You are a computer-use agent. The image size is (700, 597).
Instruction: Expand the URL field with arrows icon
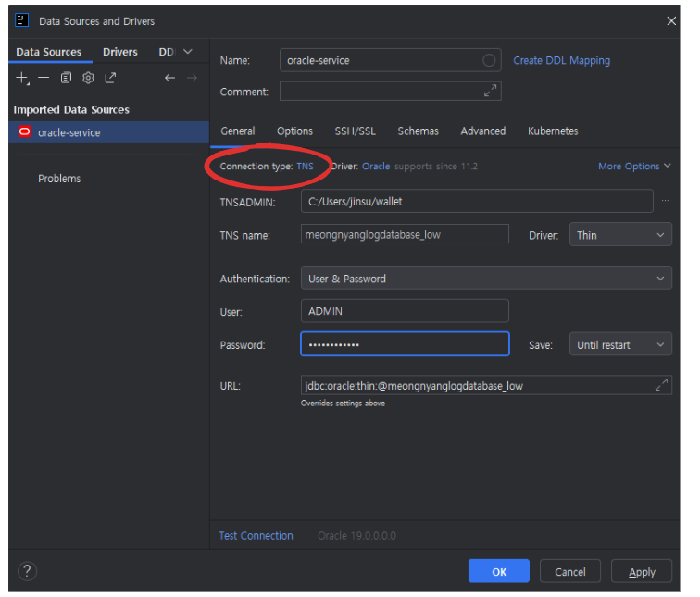click(661, 384)
